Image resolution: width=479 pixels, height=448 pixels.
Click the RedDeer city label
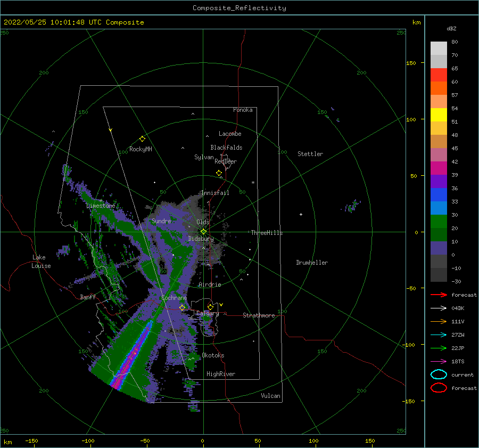[226, 161]
